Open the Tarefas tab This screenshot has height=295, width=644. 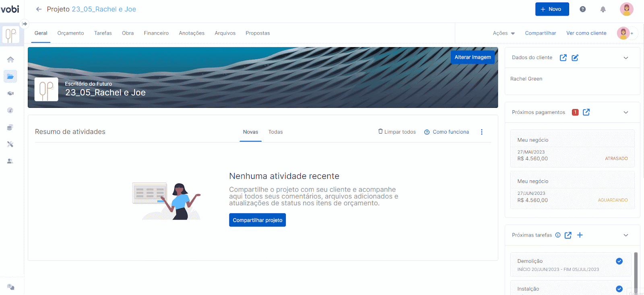103,33
